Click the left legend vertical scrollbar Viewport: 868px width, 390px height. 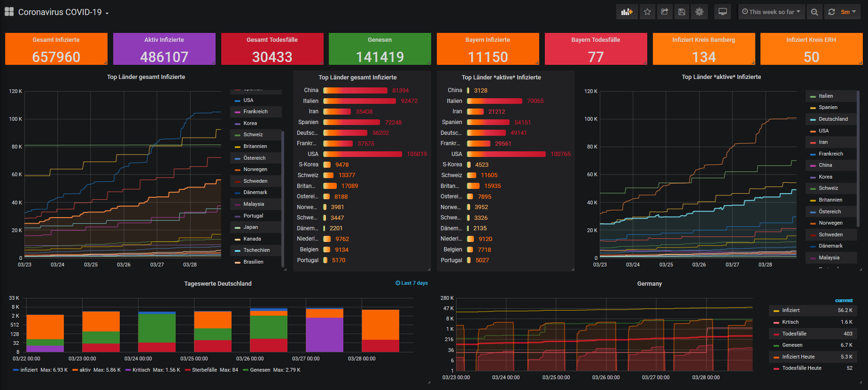(283, 199)
